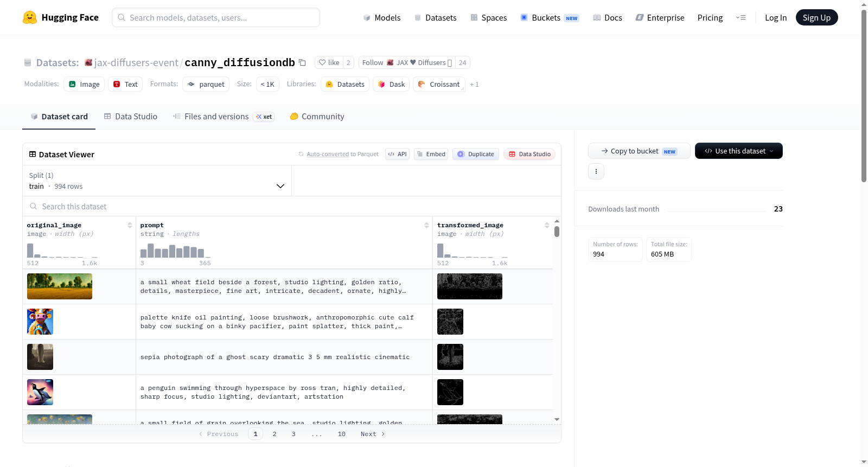This screenshot has width=868, height=467.
Task: Click the original_image width histogram
Action: (62, 250)
